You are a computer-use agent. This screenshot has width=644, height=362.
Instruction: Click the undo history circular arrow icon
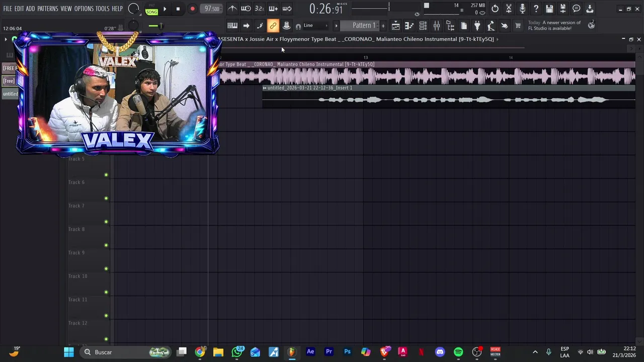click(495, 9)
